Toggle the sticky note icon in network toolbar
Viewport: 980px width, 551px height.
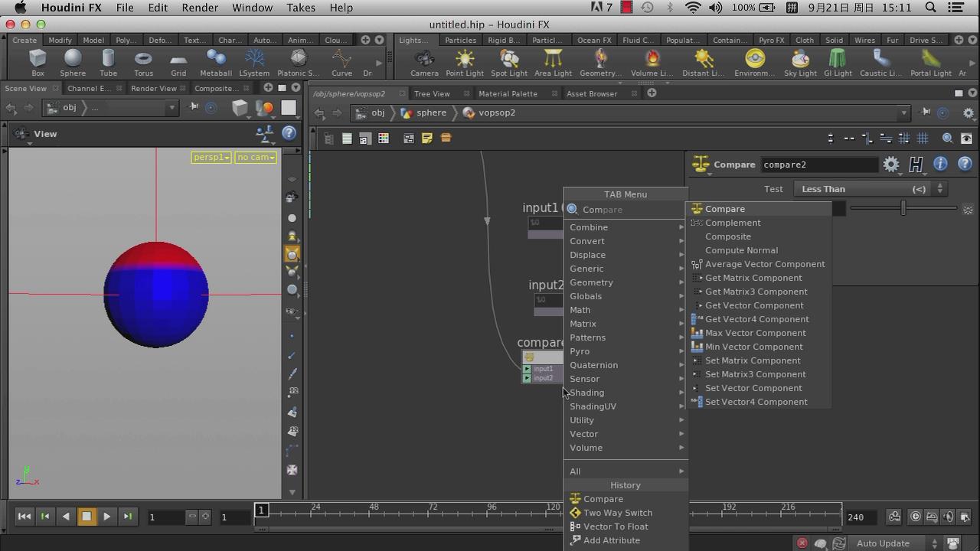(x=427, y=139)
